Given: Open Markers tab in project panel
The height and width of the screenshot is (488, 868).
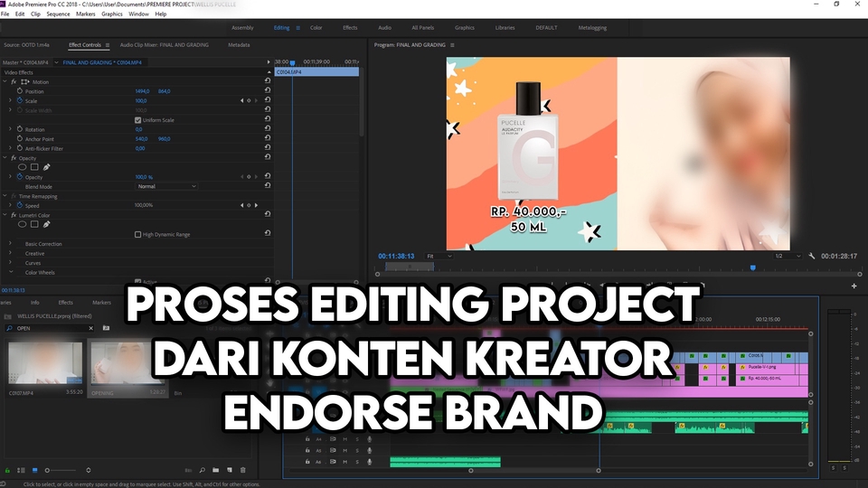Looking at the screenshot, I should (101, 303).
